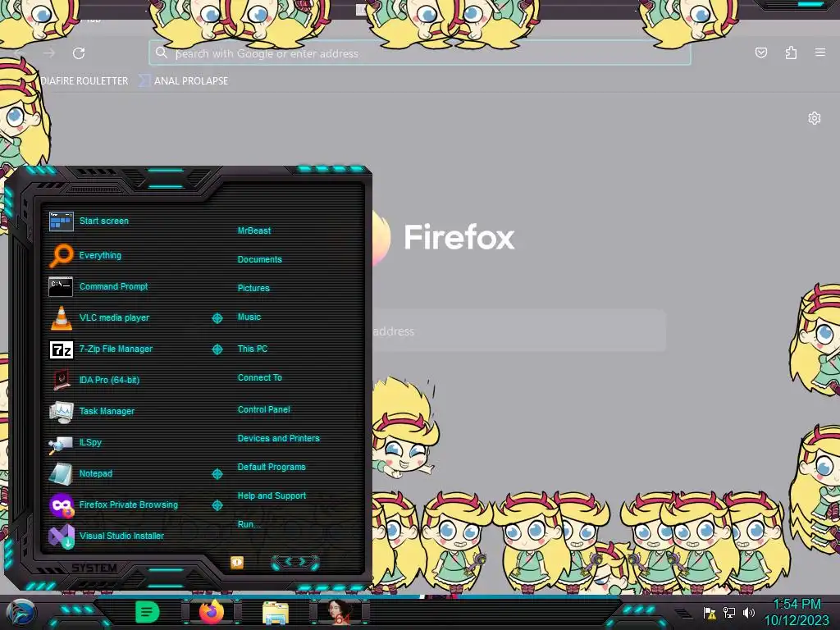Click the orange notification icon in start menu
Image resolution: width=840 pixels, height=630 pixels.
point(237,562)
